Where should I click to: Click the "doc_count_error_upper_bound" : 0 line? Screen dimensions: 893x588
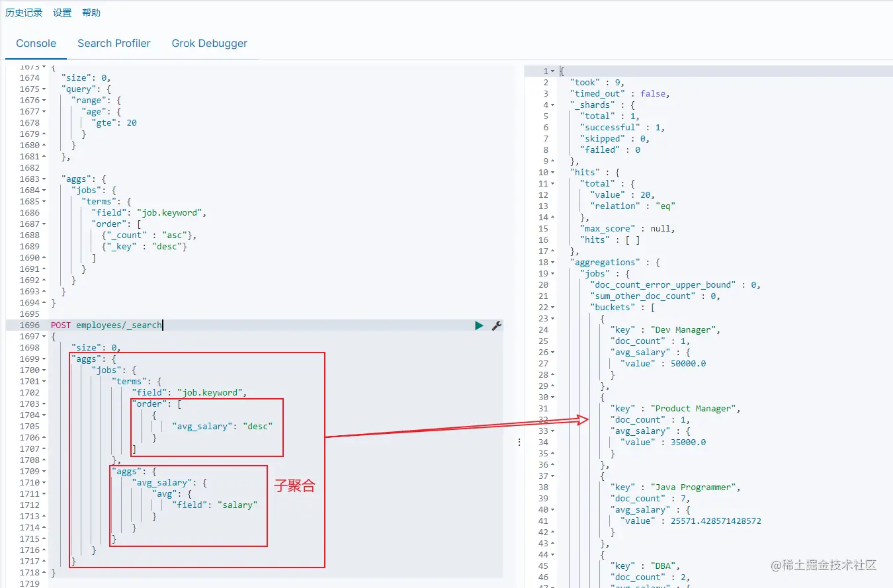pos(675,284)
